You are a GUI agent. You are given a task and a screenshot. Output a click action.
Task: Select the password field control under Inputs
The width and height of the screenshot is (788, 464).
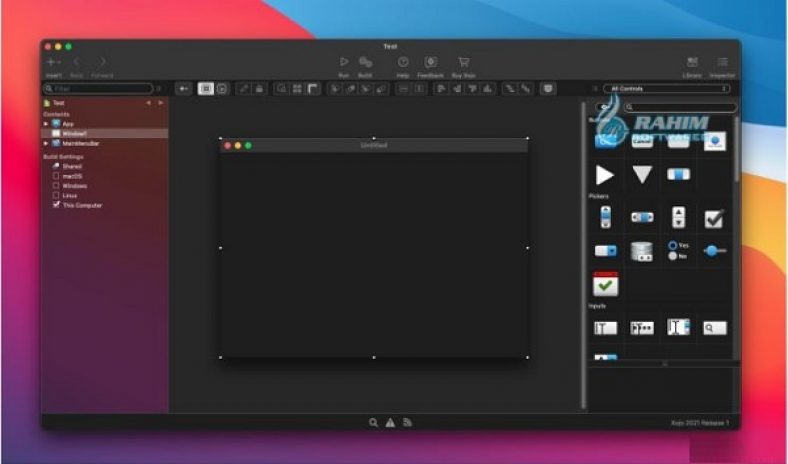pyautogui.click(x=642, y=328)
